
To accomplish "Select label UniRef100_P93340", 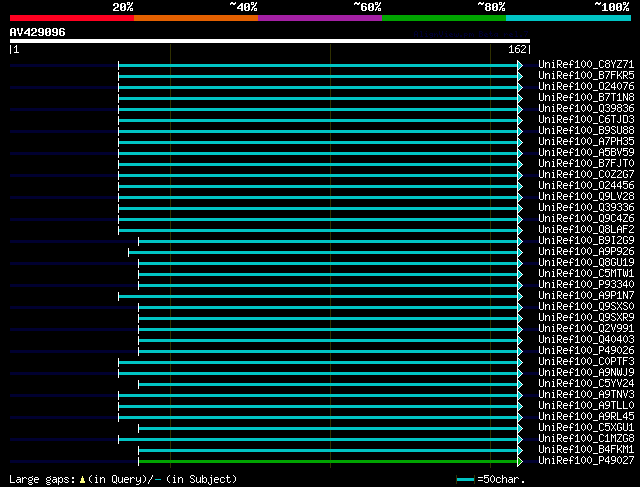I will point(586,285).
